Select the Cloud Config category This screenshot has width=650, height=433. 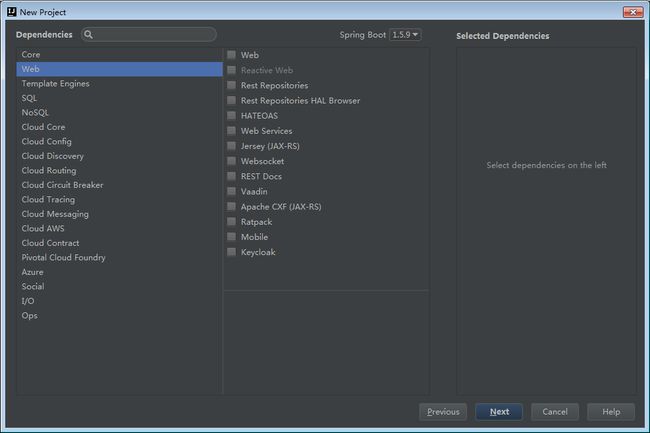[119, 141]
